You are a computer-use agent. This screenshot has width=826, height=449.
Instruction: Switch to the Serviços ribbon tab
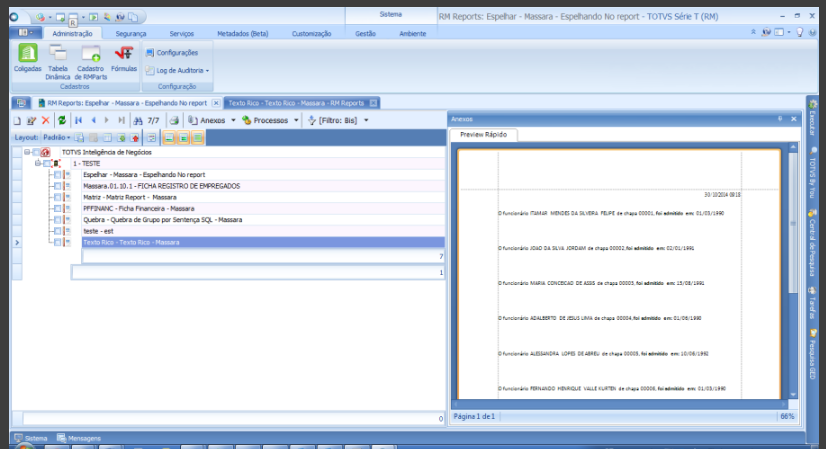tap(182, 33)
